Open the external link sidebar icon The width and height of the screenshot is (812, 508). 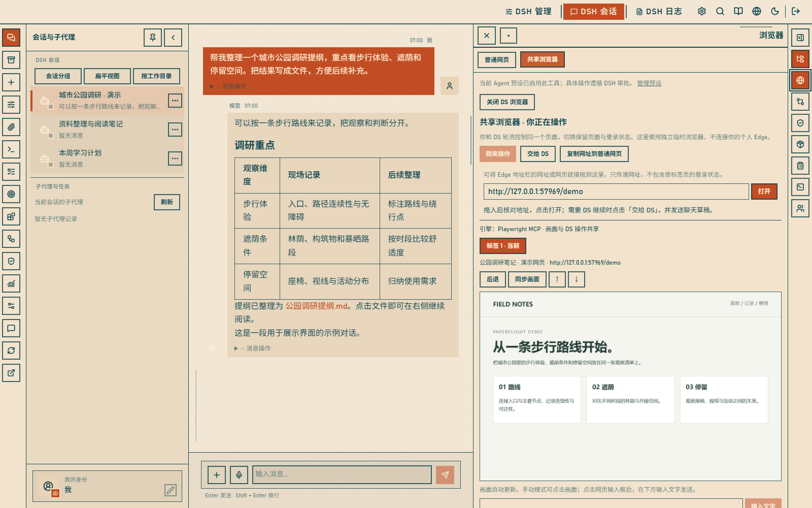click(11, 373)
